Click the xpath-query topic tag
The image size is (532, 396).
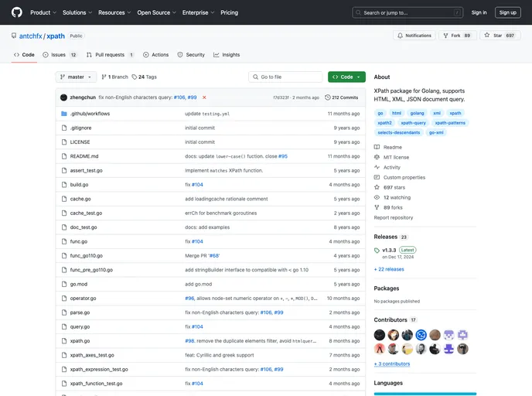coord(413,123)
